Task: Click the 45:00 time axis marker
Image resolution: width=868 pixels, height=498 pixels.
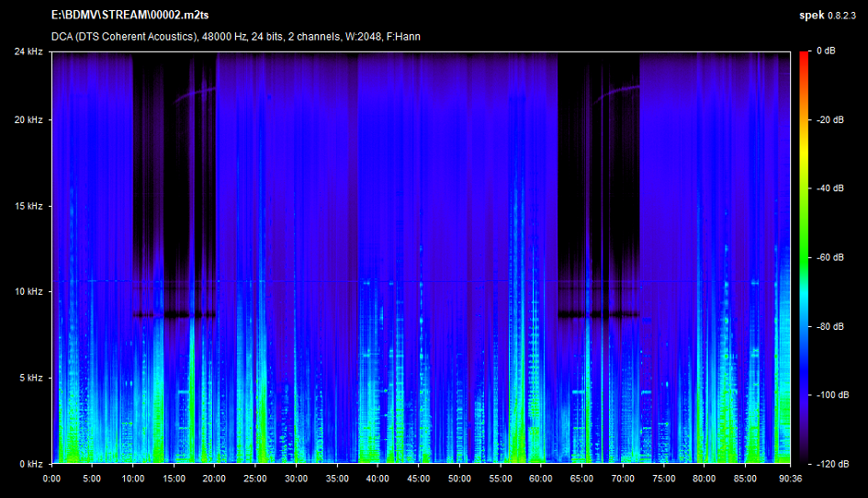Action: [419, 478]
